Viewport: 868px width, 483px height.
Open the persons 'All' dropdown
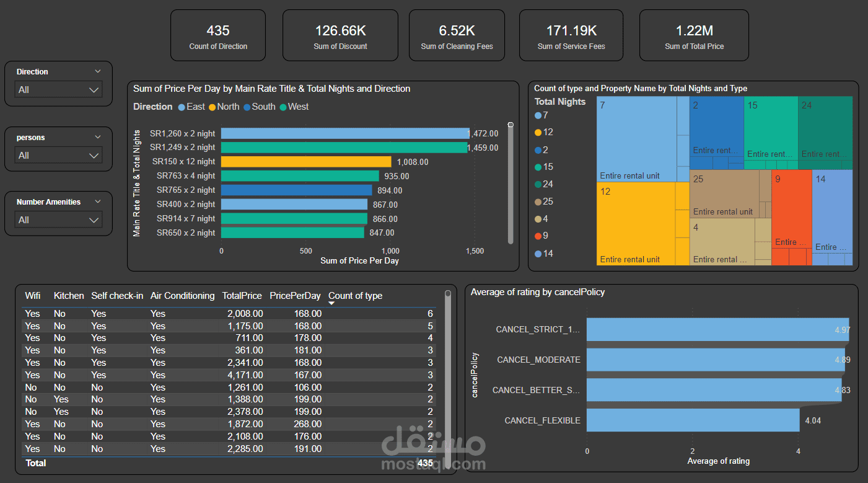58,156
